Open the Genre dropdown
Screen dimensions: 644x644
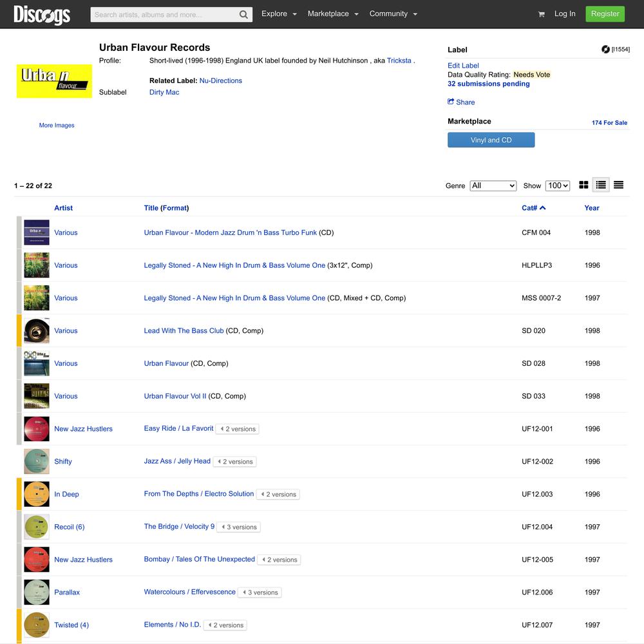click(493, 185)
